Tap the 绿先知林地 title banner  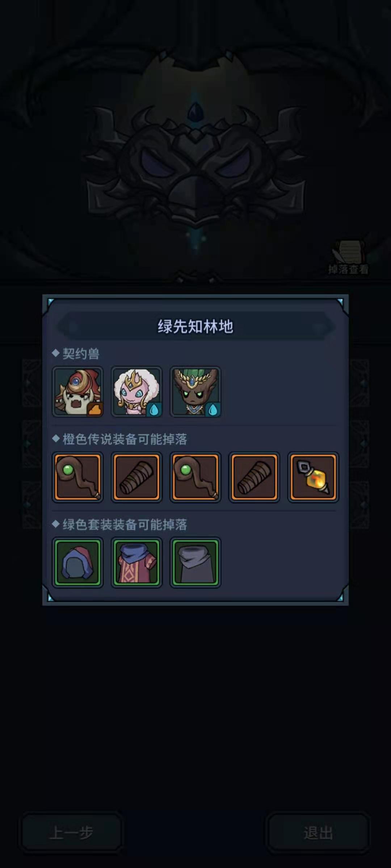[x=195, y=327]
